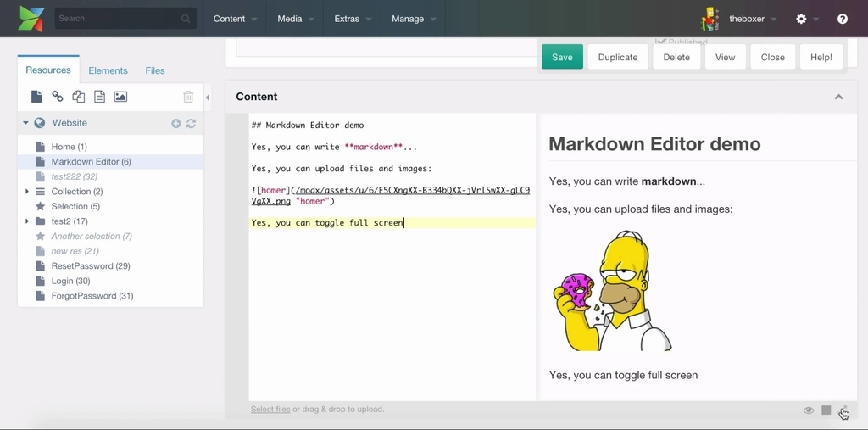Image resolution: width=868 pixels, height=430 pixels.
Task: Click the '**markdown**' text in the editor
Action: 373,147
